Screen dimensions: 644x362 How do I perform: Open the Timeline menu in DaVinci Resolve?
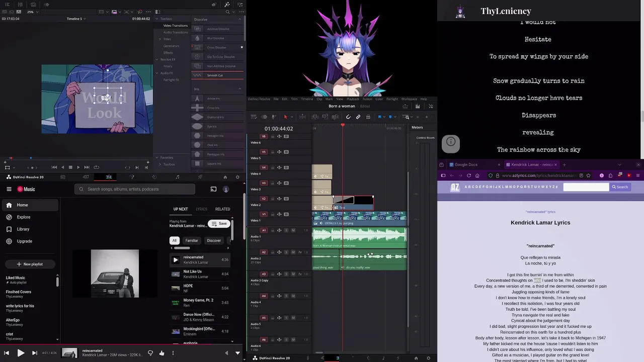[307, 99]
